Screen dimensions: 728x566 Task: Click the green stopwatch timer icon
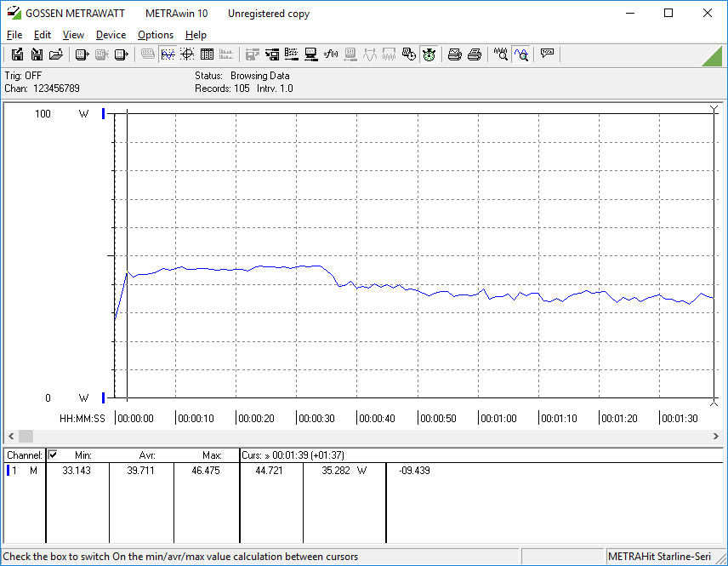pos(429,54)
